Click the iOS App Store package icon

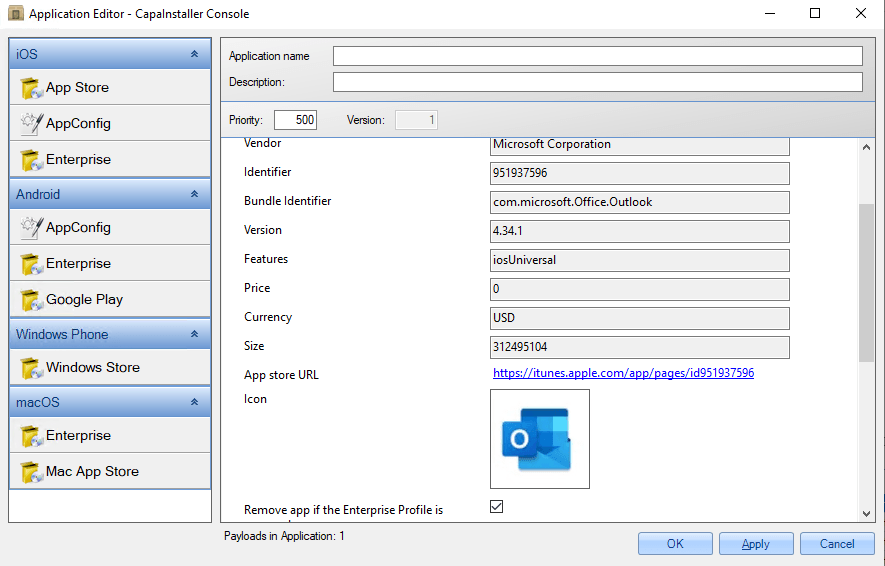tap(31, 88)
